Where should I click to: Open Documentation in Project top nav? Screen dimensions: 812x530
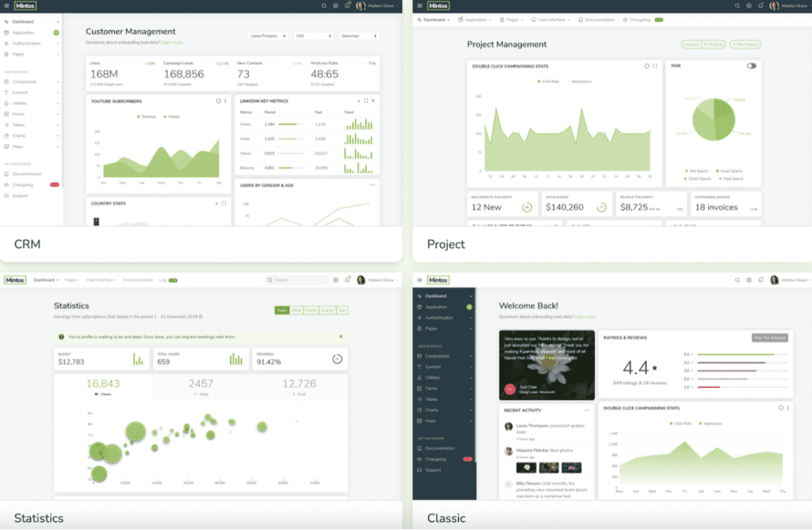click(596, 20)
